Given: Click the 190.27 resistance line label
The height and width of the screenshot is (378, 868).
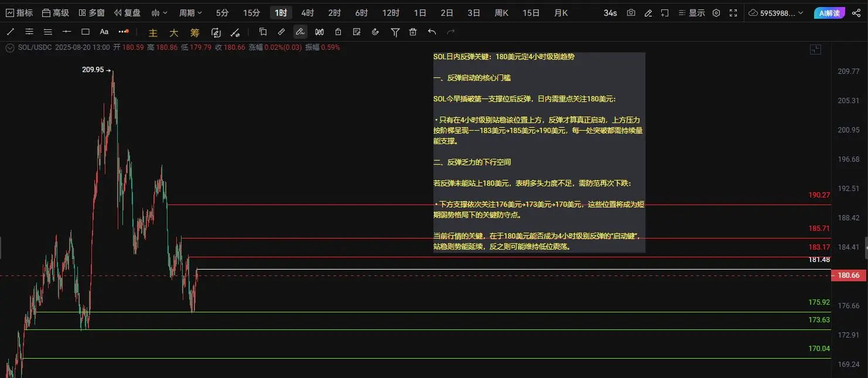Looking at the screenshot, I should point(819,195).
